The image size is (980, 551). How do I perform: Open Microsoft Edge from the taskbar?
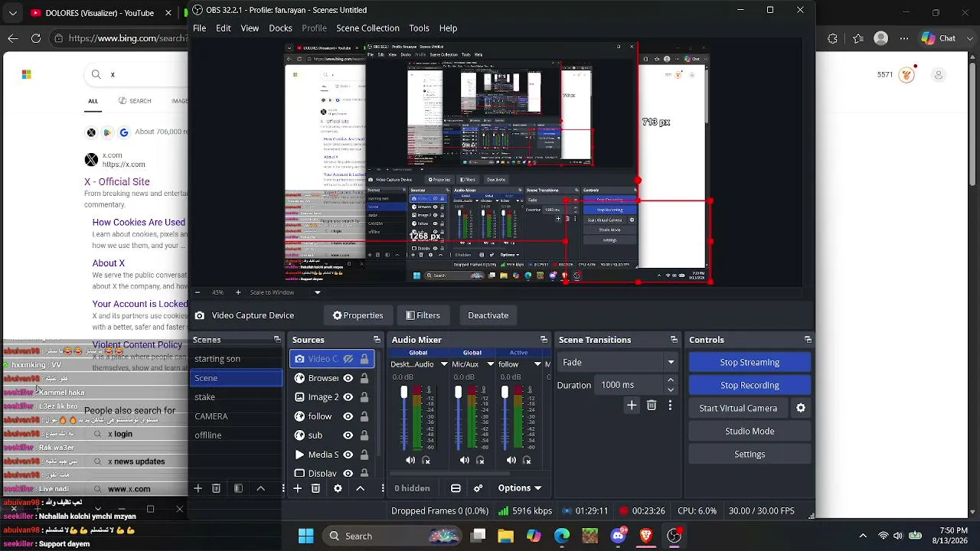click(x=562, y=536)
